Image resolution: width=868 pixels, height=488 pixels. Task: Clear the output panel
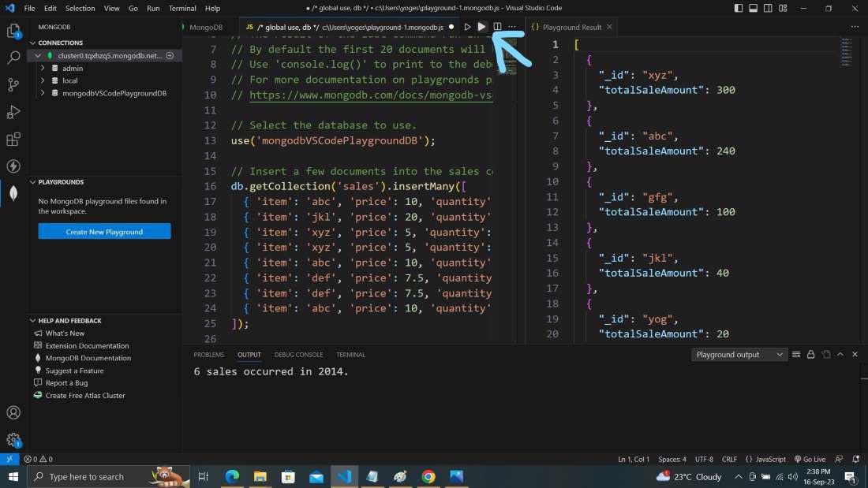tap(796, 354)
